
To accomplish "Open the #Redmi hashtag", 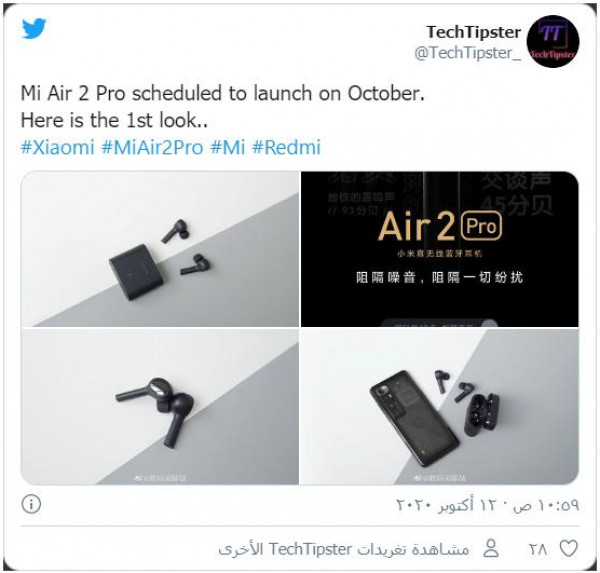I will 286,147.
